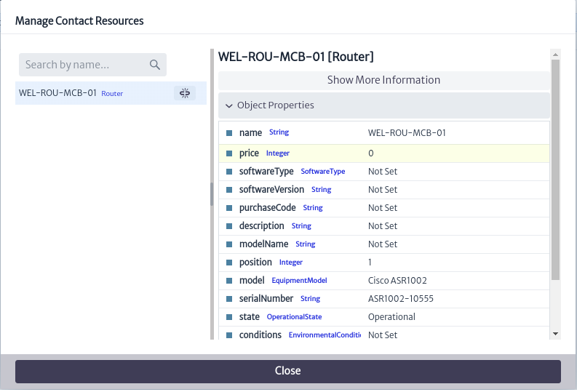Click the square icon beside position property
The width and height of the screenshot is (577, 392).
229,263
